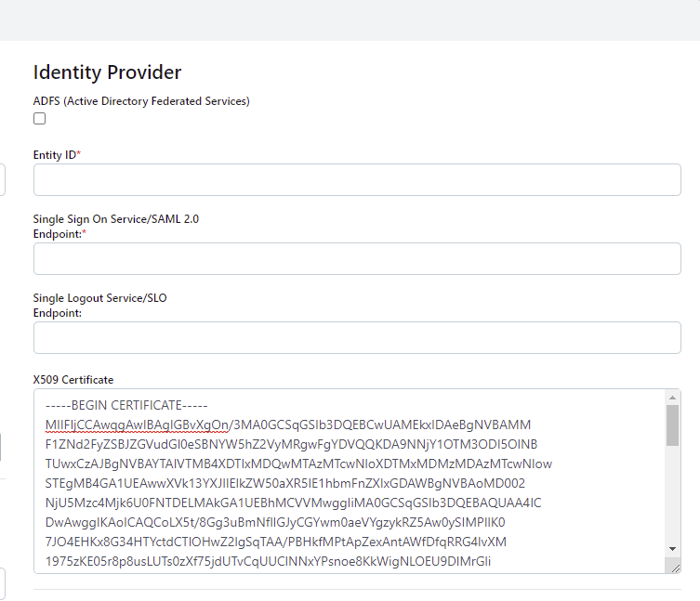The height and width of the screenshot is (601, 700).
Task: Click the Single Logout Service/SLO label
Action: coord(100,298)
